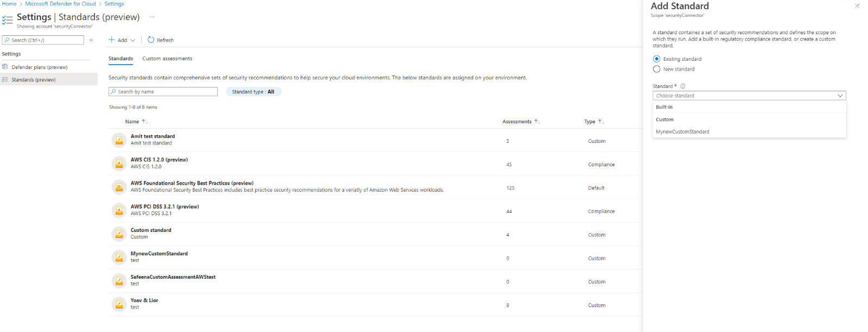Go to Home in the breadcrumb
This screenshot has width=868, height=332.
(9, 4)
